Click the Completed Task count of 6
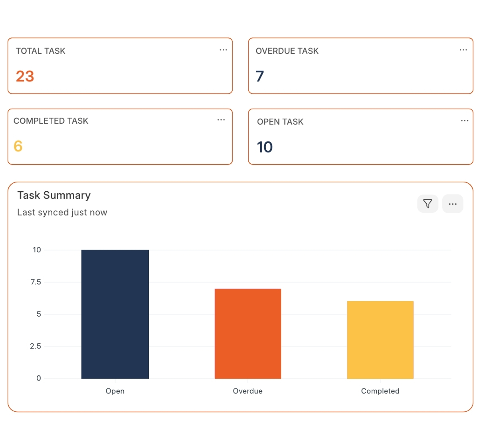The height and width of the screenshot is (448, 479). 18,146
